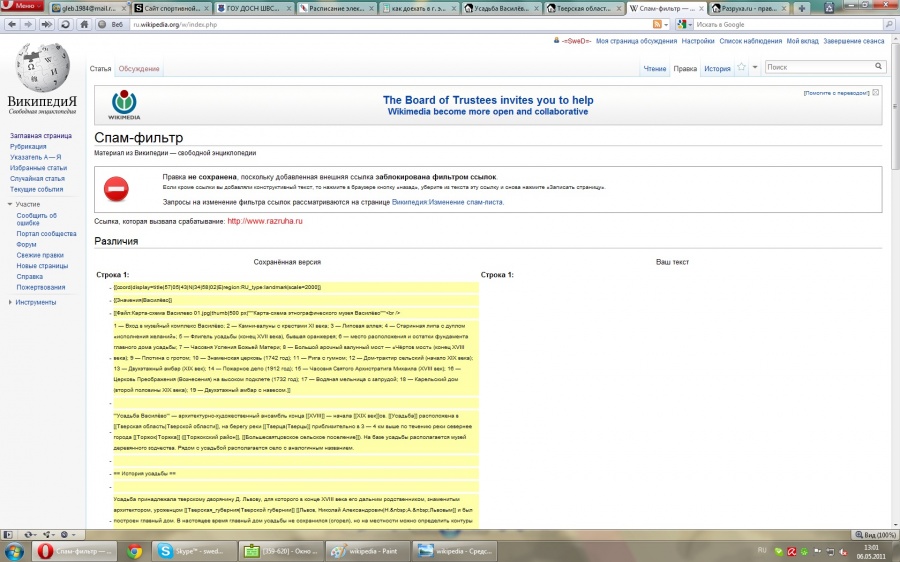Open Случайная статья sidebar link
Screen dimensions: 900x562
coord(37,179)
